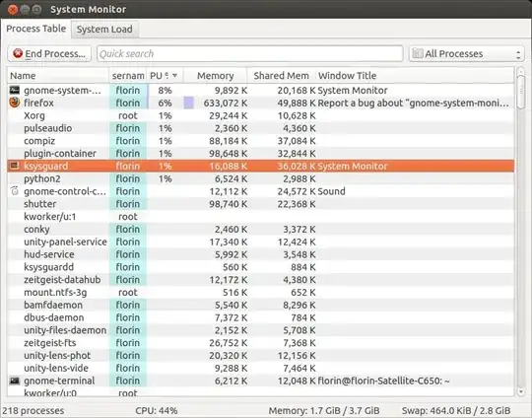This screenshot has width=532, height=418.
Task: Select the ksysguardd process row
Action: click(x=260, y=267)
